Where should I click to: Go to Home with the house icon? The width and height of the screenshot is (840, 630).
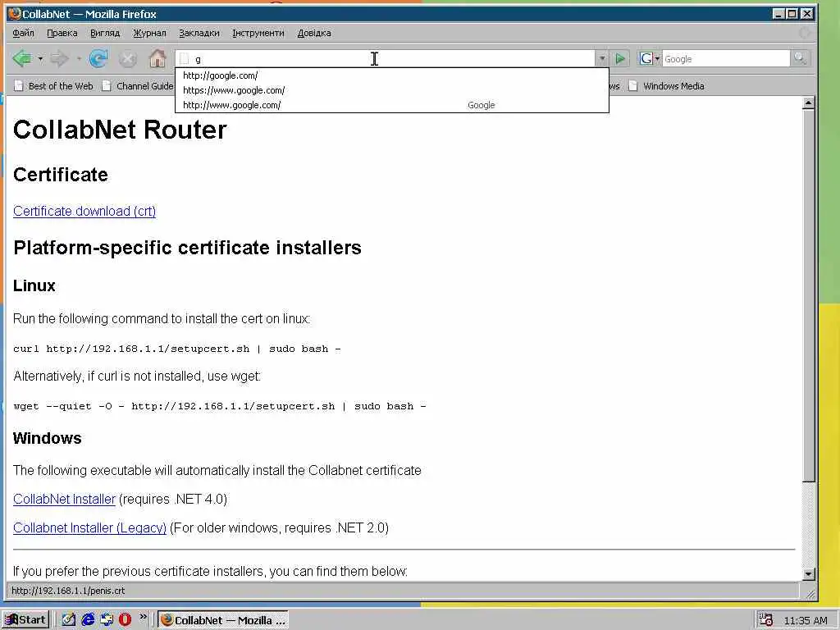157,58
